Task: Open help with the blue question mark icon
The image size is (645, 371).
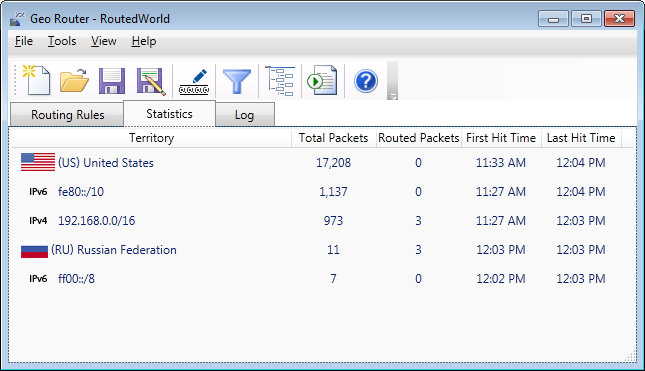Action: (366, 81)
